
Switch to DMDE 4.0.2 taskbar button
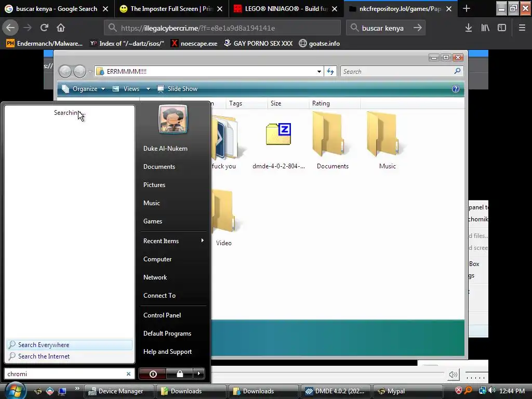[336, 391]
